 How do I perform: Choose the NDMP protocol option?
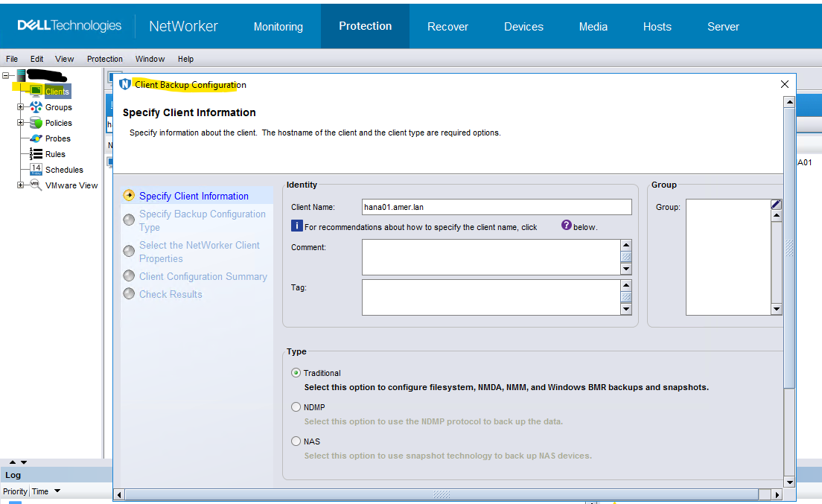[296, 406]
